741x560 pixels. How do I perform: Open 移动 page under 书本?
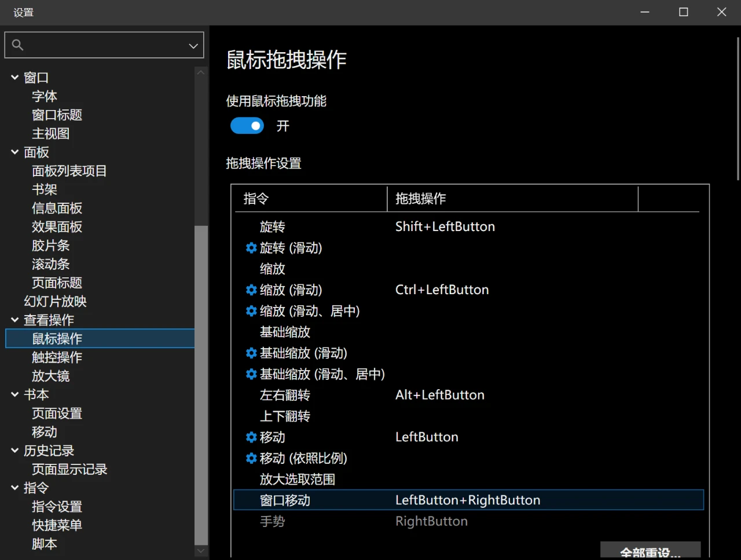[x=45, y=432]
